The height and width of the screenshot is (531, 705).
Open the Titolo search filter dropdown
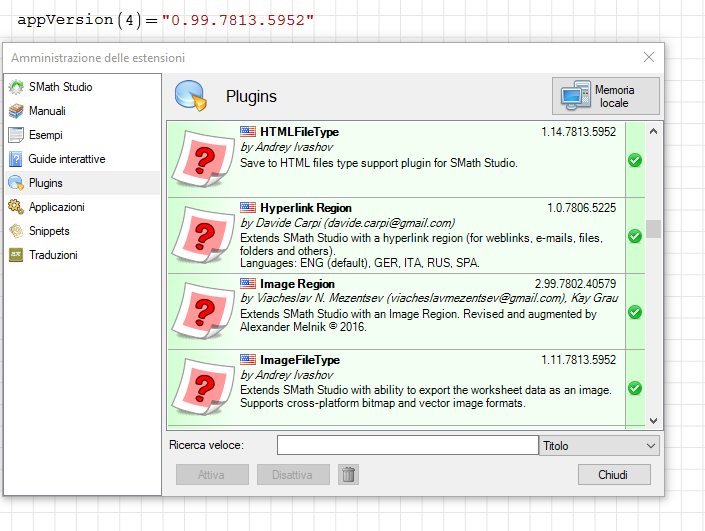tap(599, 445)
